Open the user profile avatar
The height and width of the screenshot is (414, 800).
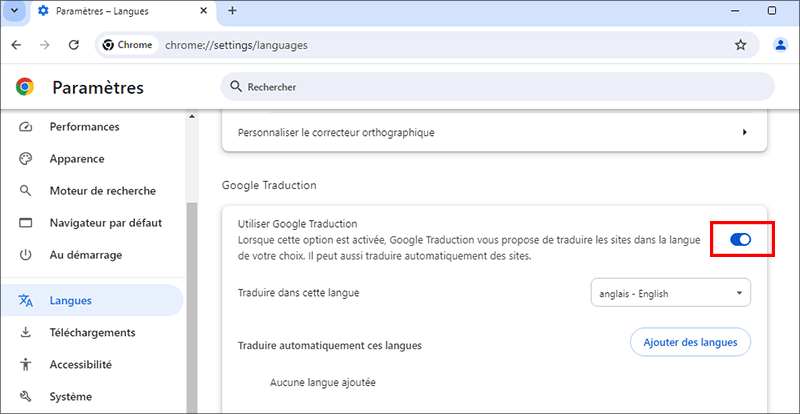click(780, 45)
